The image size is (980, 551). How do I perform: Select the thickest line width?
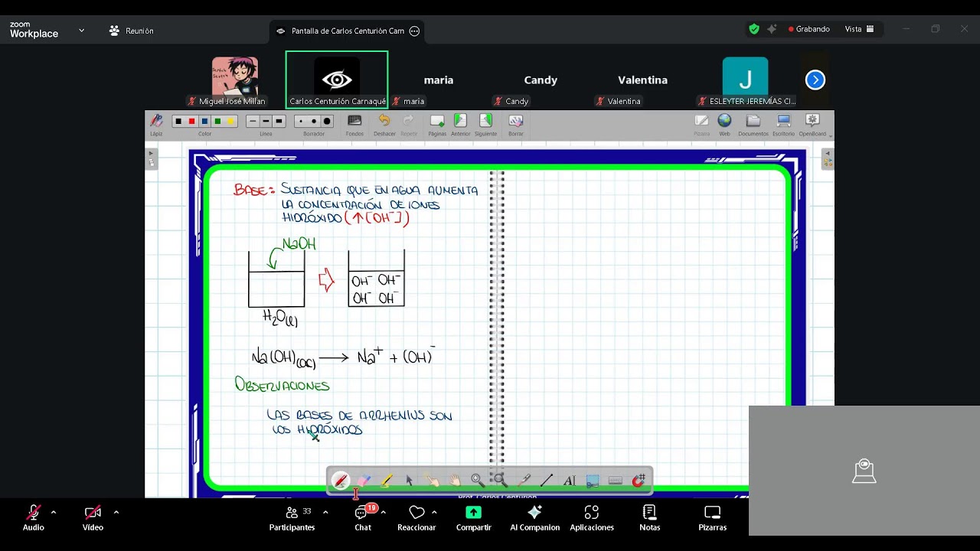[279, 121]
